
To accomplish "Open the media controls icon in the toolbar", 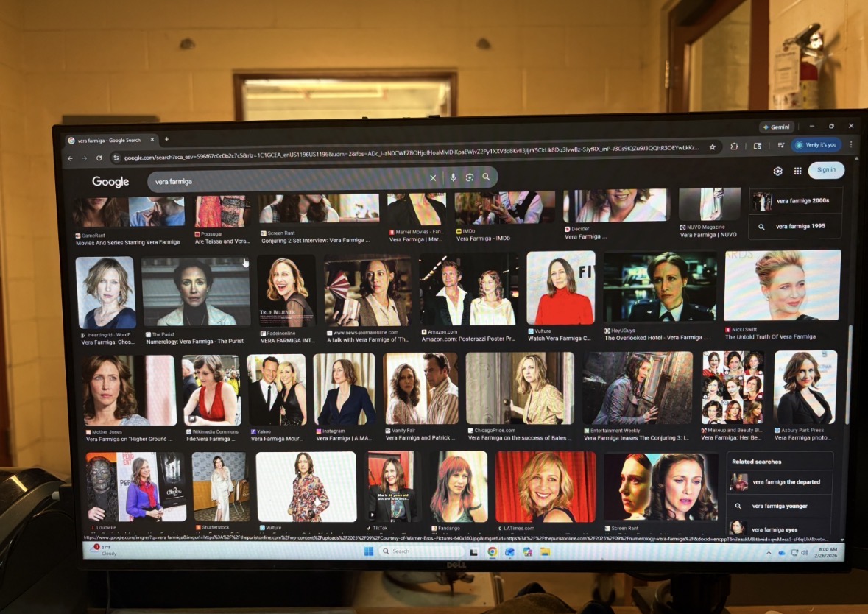I will click(780, 146).
